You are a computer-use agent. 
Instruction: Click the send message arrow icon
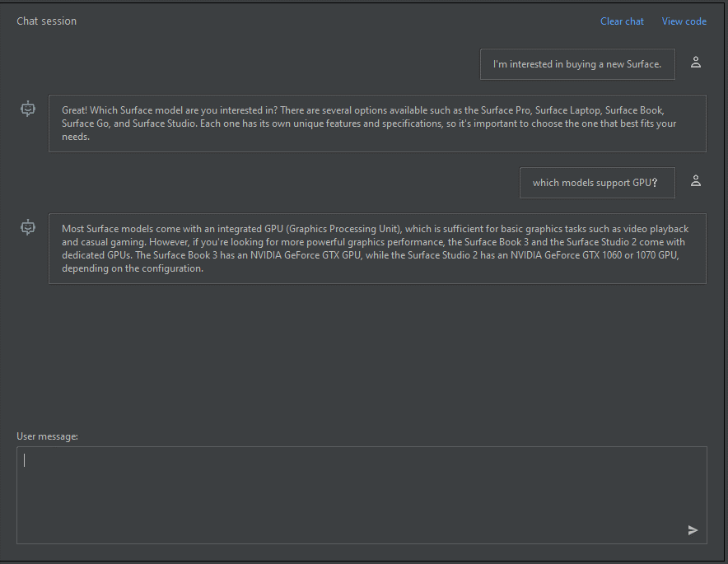pos(693,530)
